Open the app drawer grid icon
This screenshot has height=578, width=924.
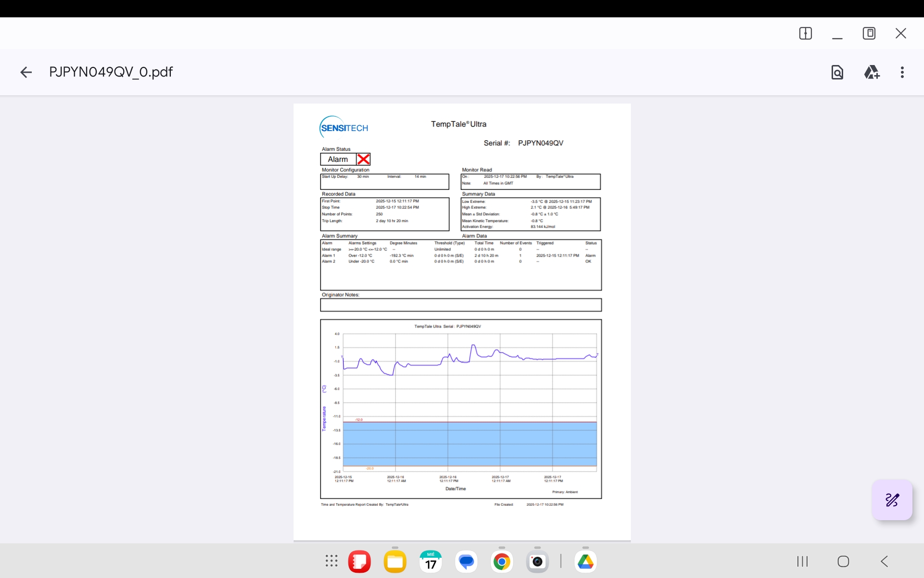pos(331,561)
